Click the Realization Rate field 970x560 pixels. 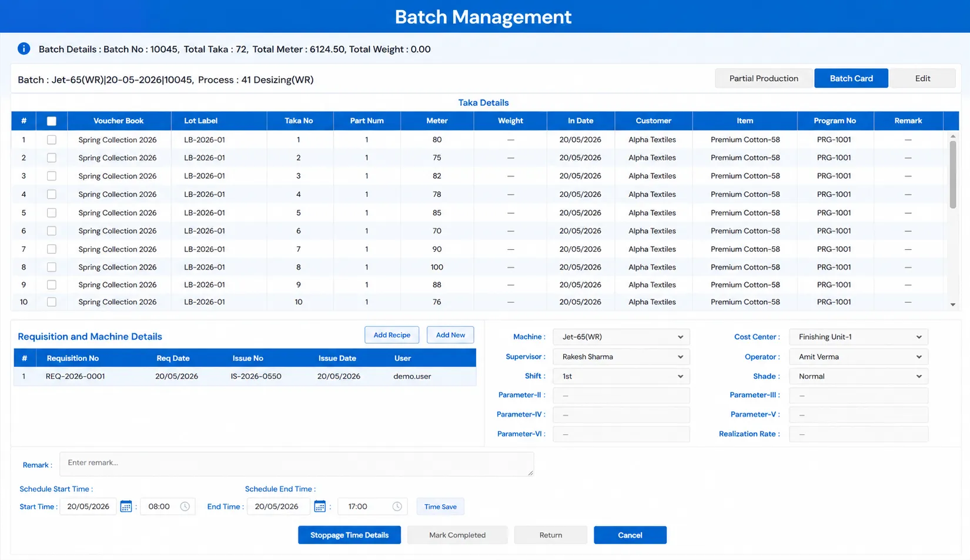pos(858,434)
